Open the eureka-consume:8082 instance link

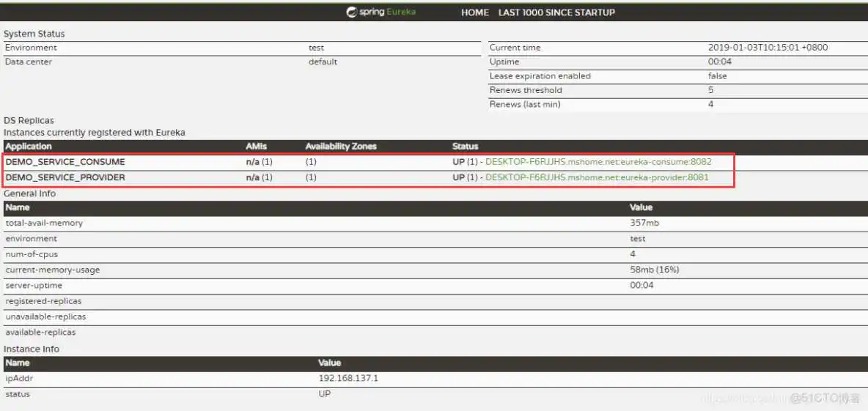click(598, 162)
